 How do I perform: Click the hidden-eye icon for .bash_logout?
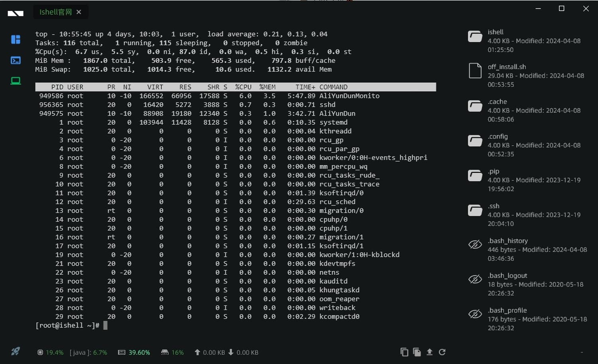[475, 279]
